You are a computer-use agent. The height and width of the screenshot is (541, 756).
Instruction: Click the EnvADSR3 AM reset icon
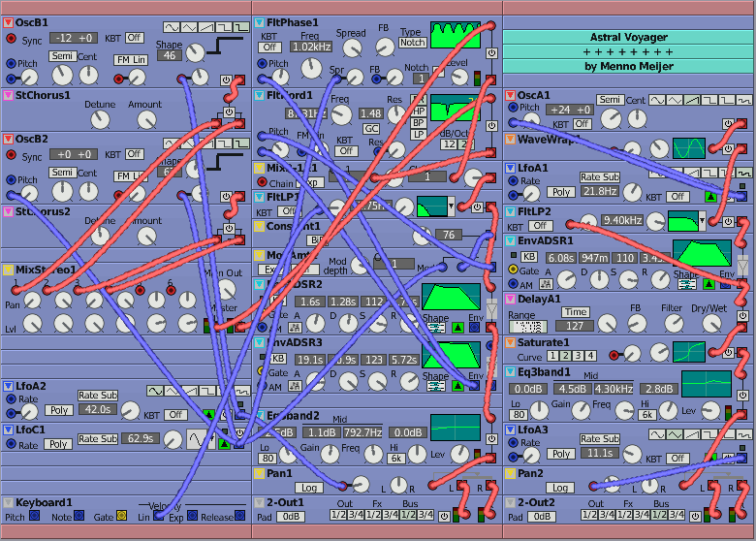(295, 386)
